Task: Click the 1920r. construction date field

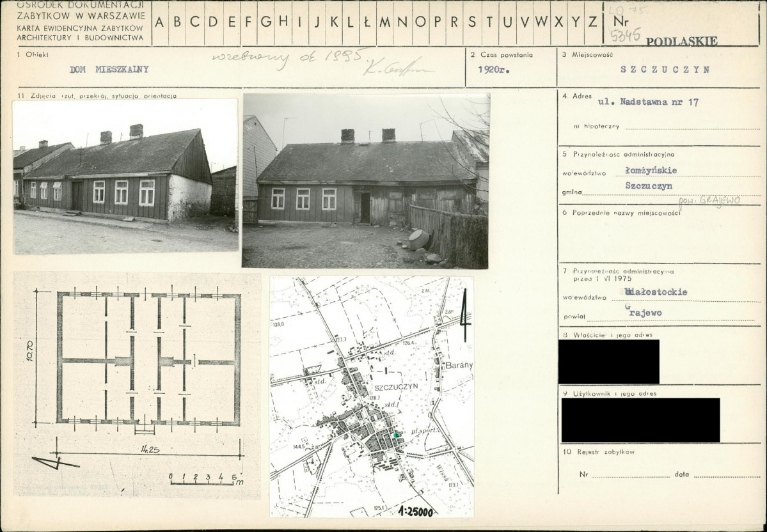Action: click(x=494, y=70)
